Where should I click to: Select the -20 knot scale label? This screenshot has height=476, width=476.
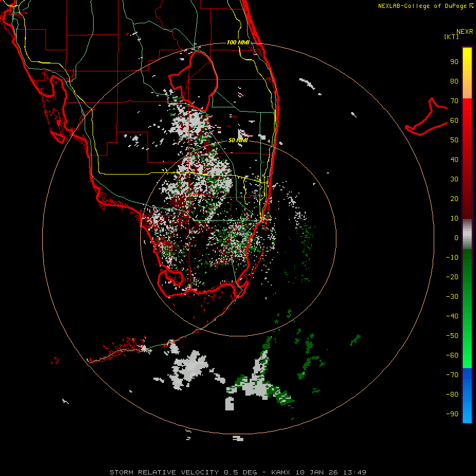(452, 277)
